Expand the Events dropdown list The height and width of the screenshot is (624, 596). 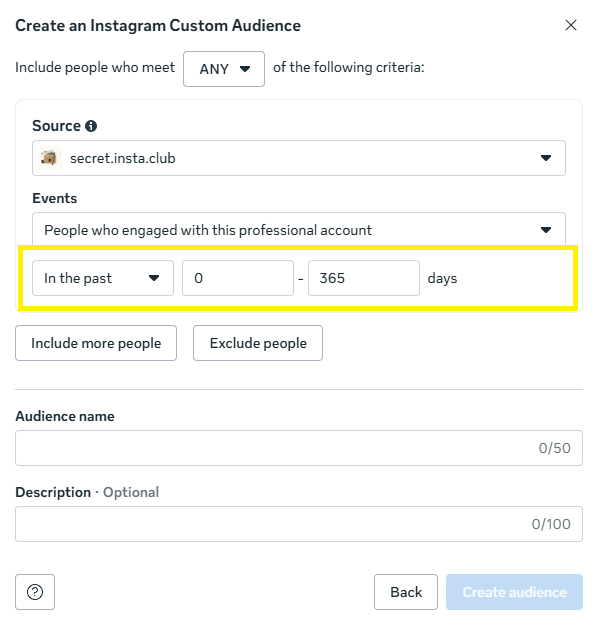click(x=298, y=230)
